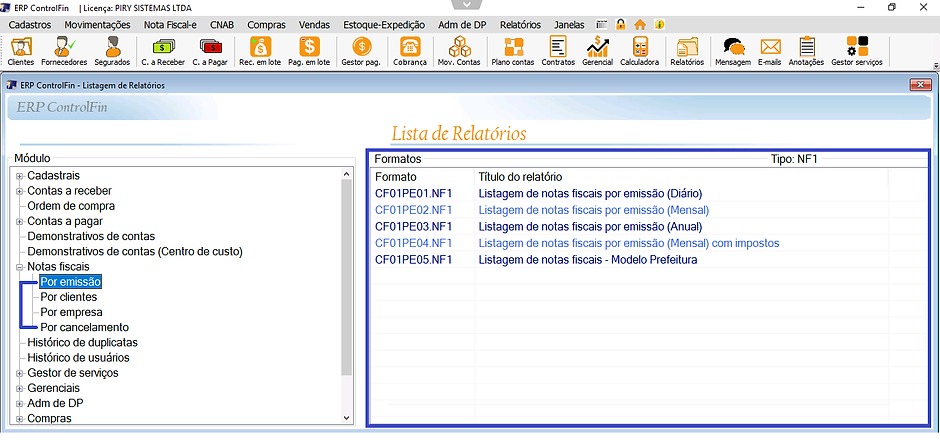The height and width of the screenshot is (445, 940).
Task: Click the orange home icon
Action: tap(640, 25)
